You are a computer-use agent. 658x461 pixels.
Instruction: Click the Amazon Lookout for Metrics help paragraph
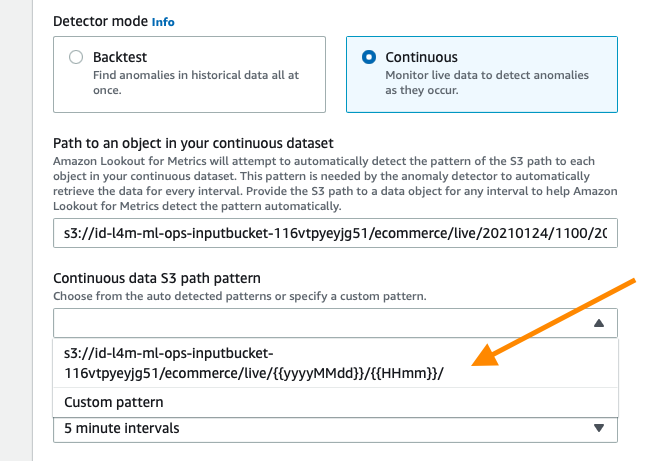pyautogui.click(x=335, y=184)
